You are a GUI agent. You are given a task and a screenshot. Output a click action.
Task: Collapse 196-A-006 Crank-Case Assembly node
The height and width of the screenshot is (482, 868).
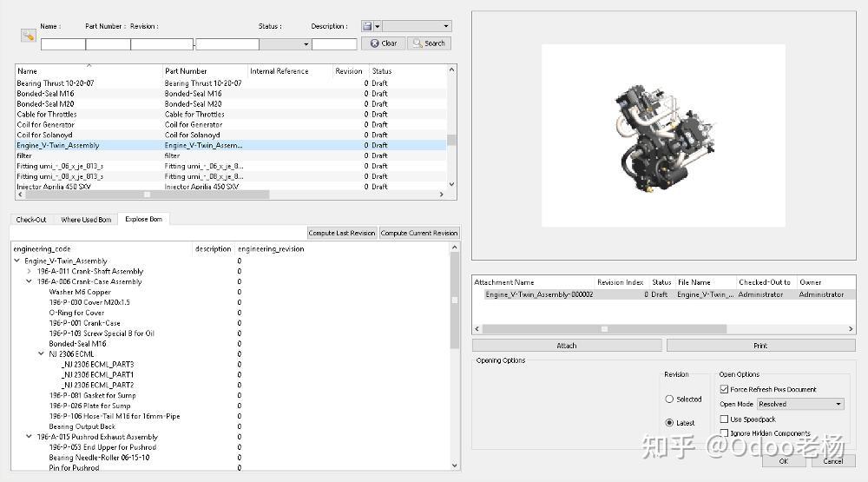[30, 281]
